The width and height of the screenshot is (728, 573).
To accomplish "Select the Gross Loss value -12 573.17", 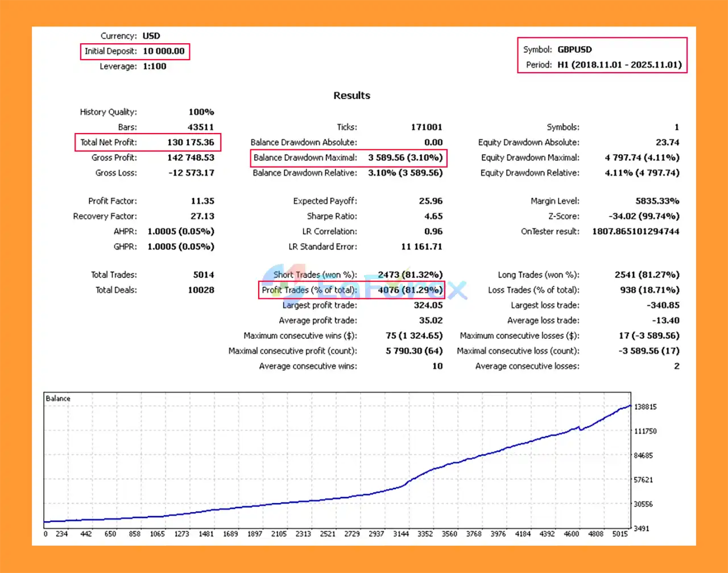I will click(x=191, y=173).
